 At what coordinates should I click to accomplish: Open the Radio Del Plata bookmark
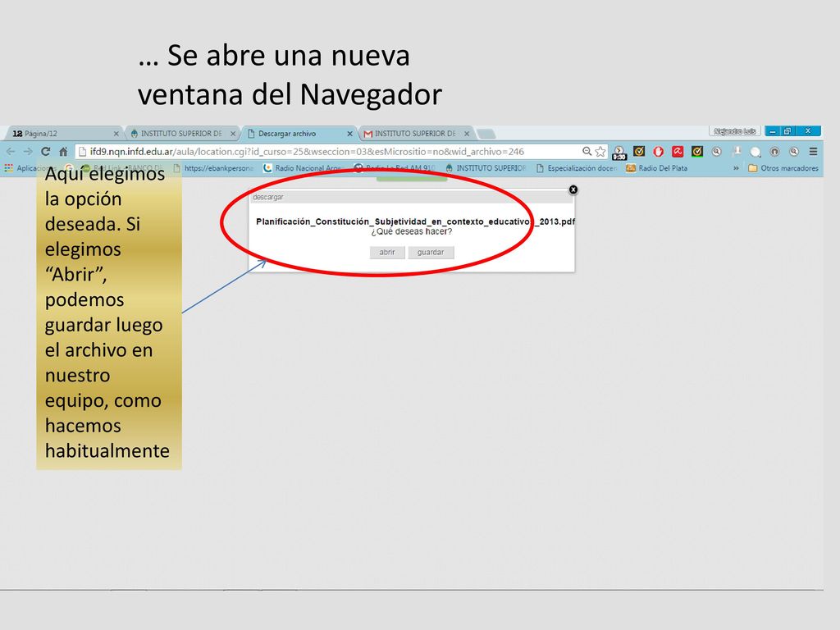click(x=657, y=168)
